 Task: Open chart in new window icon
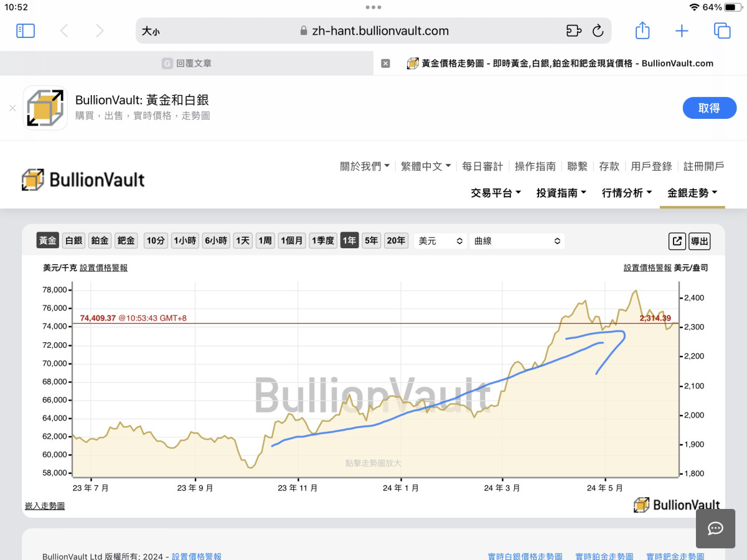[x=677, y=241]
